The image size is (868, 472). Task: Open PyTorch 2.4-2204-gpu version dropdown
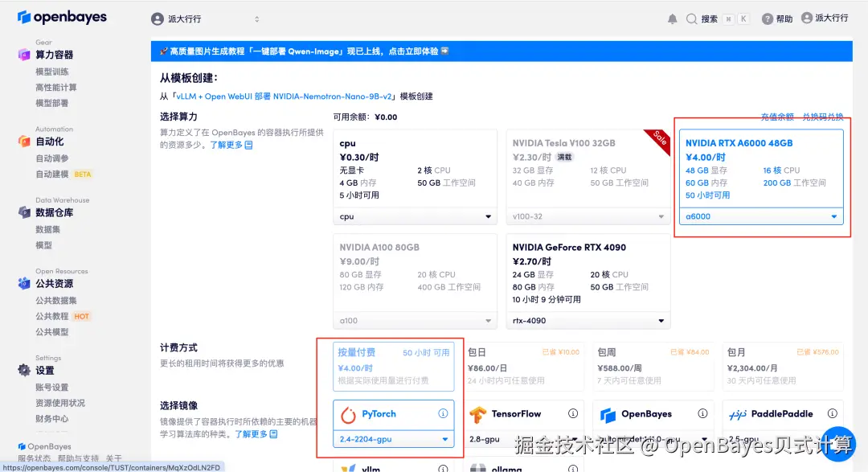[394, 439]
